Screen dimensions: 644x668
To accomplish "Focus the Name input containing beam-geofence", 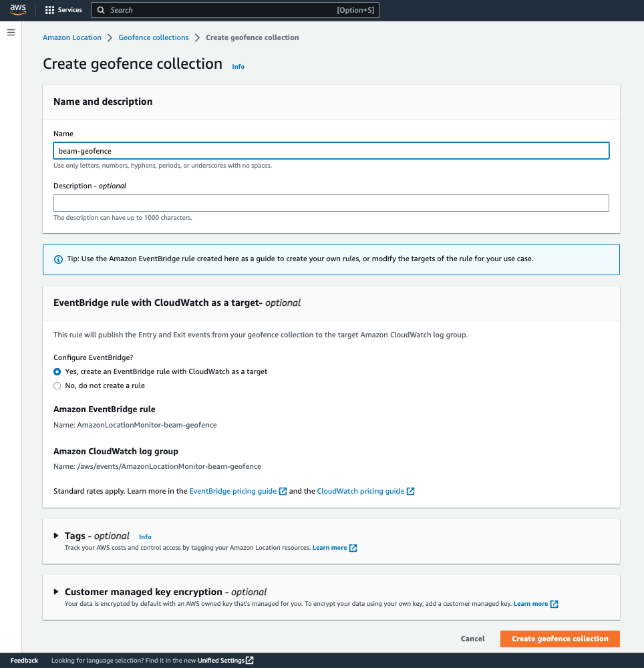I will tap(331, 151).
